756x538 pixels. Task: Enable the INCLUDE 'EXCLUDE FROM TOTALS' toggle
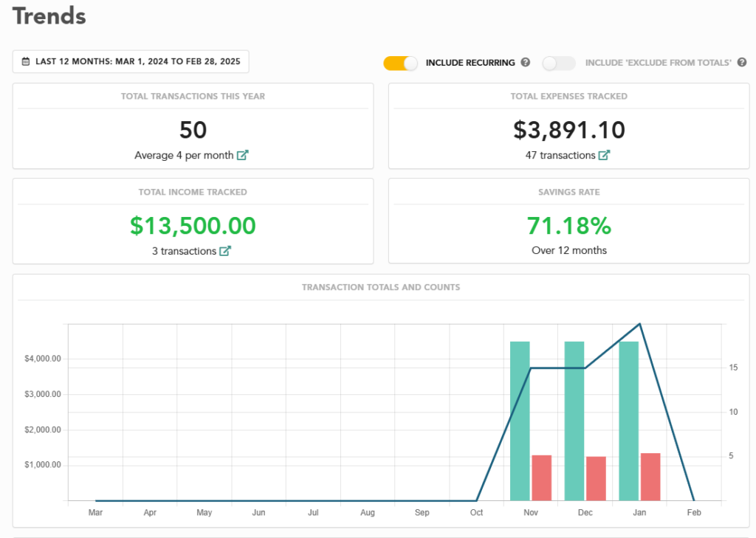[558, 63]
